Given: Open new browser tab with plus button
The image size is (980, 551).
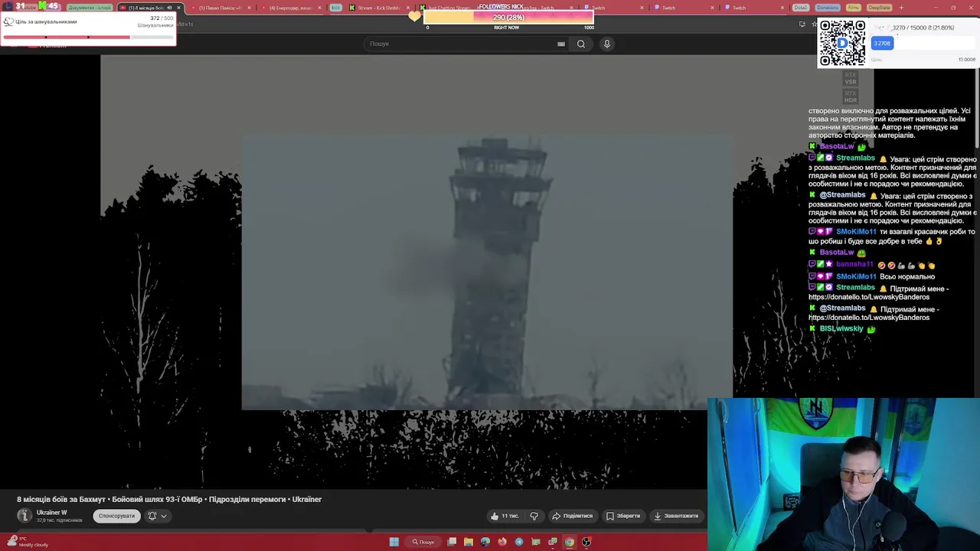Looking at the screenshot, I should 901,8.
